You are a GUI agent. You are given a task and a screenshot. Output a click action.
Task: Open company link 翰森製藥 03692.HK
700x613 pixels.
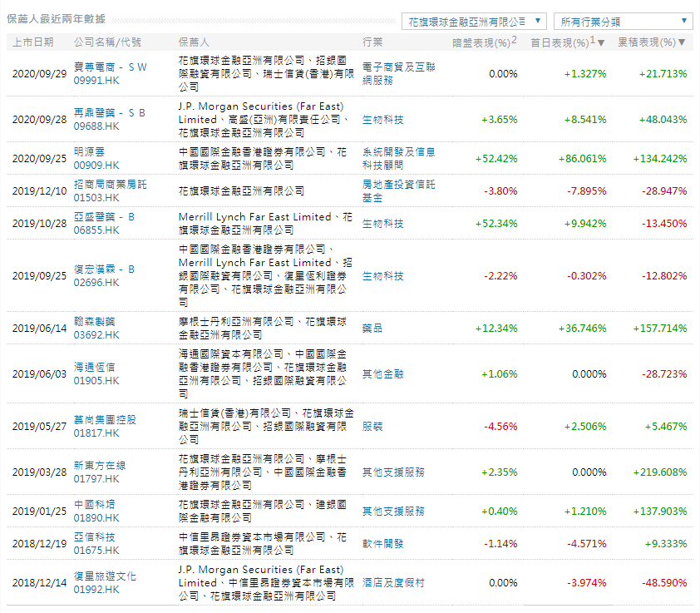click(96, 328)
